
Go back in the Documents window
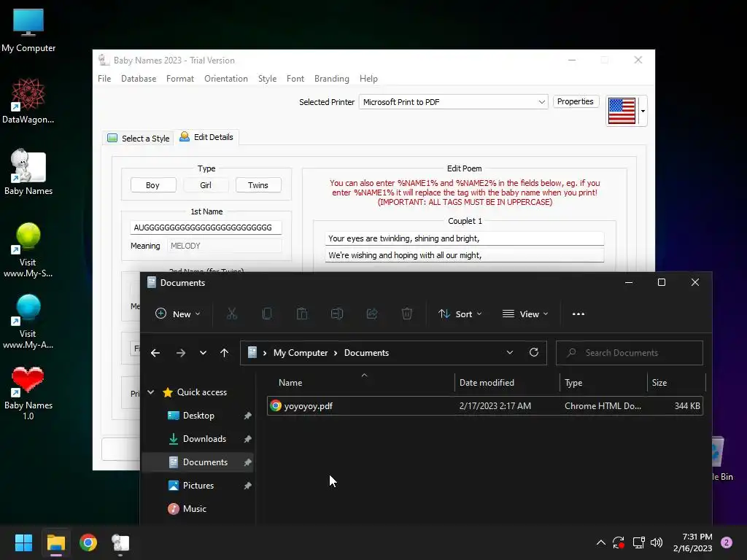[x=155, y=353]
